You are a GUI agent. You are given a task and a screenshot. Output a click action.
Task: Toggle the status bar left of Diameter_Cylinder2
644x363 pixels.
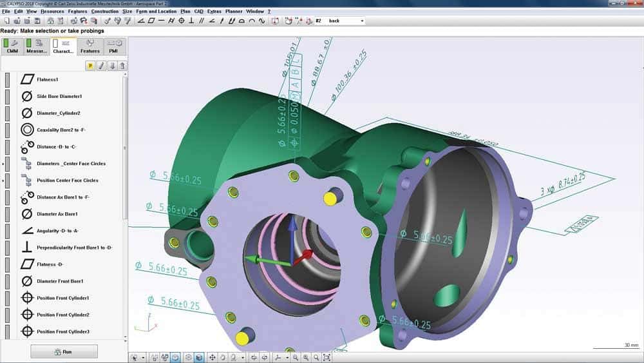click(7, 113)
